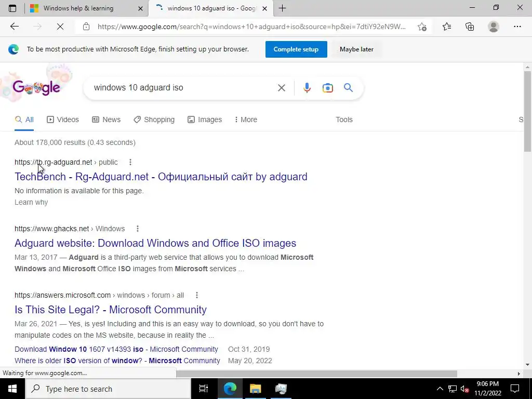Dismiss with Maybe later

356,49
